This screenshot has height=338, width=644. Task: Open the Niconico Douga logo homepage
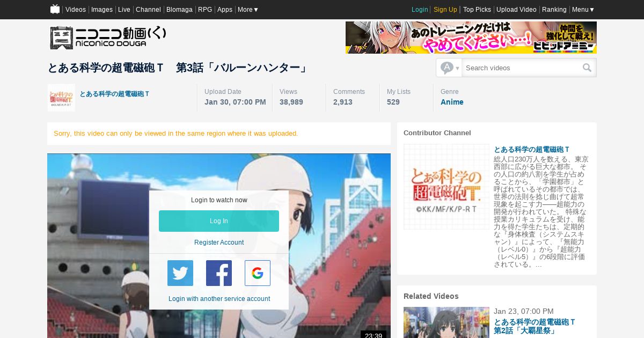(108, 38)
